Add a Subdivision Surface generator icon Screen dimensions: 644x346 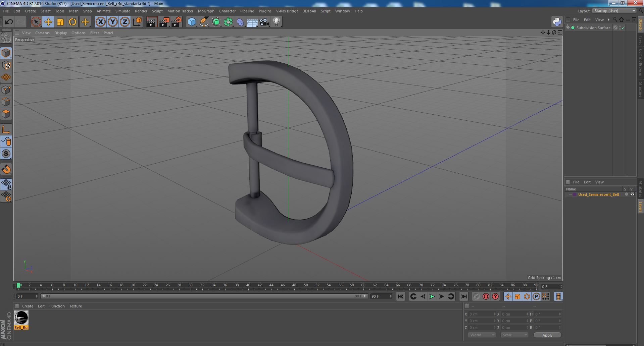click(x=216, y=22)
